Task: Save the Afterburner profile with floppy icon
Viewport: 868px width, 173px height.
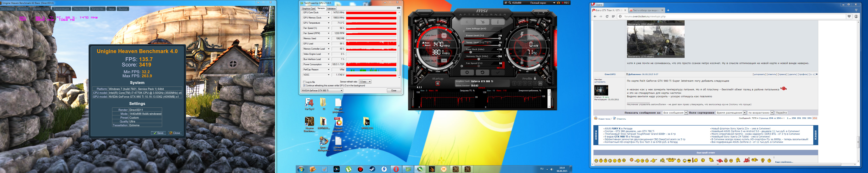Action: (540, 83)
